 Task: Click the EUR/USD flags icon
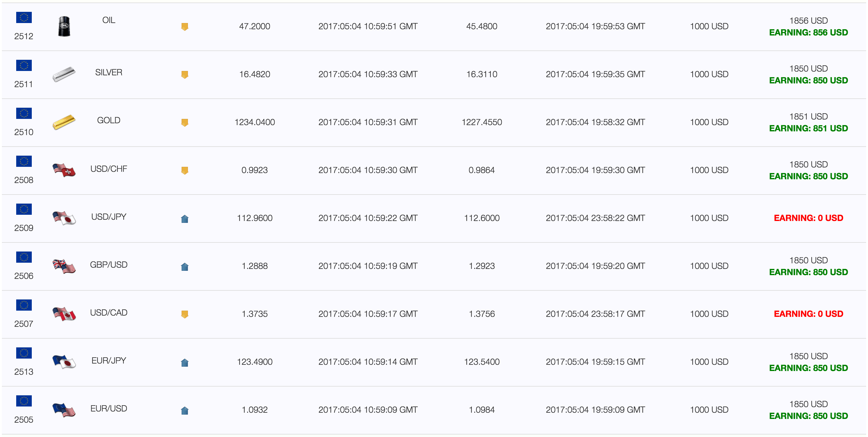(64, 410)
